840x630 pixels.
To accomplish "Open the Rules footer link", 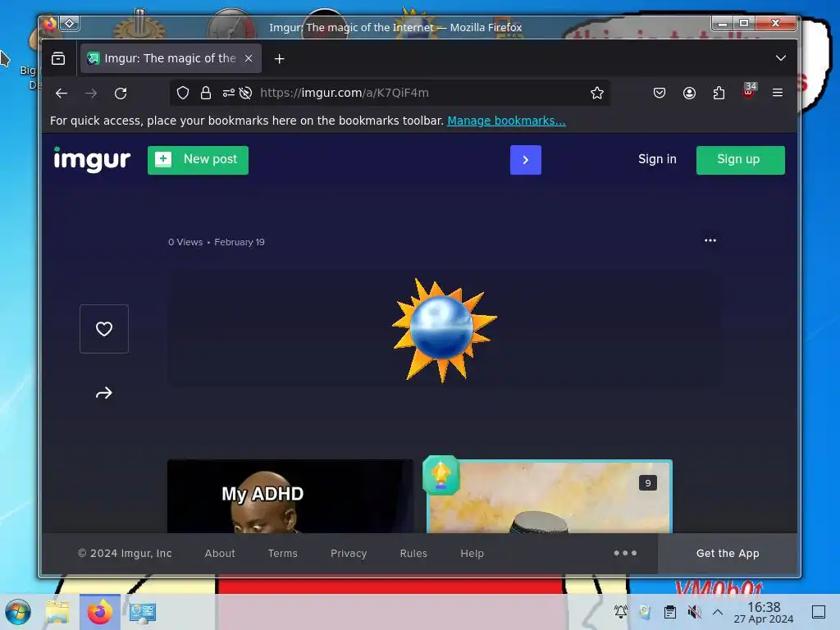I will [x=413, y=554].
